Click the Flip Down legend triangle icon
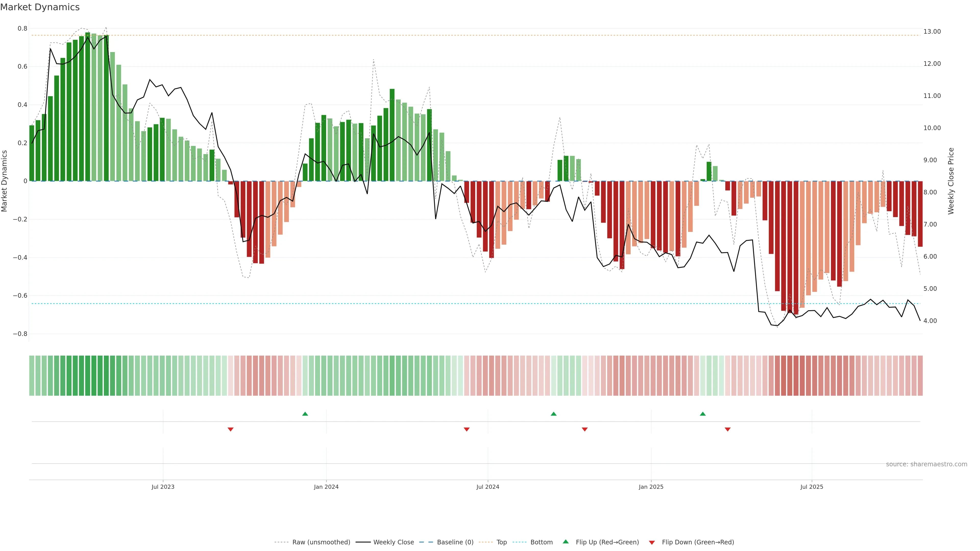This screenshot has height=551, width=980. [652, 542]
